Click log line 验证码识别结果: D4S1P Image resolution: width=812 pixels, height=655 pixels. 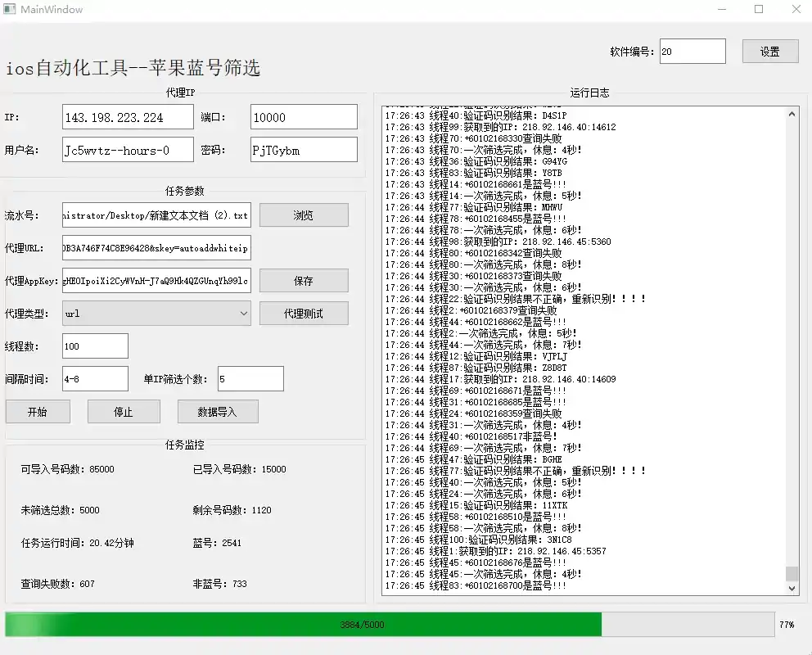[x=476, y=115]
